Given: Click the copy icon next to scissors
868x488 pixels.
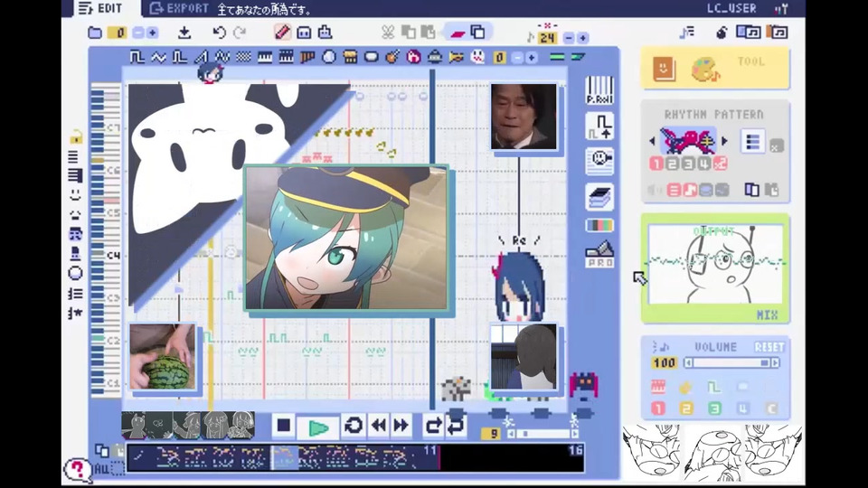Looking at the screenshot, I should pos(409,33).
